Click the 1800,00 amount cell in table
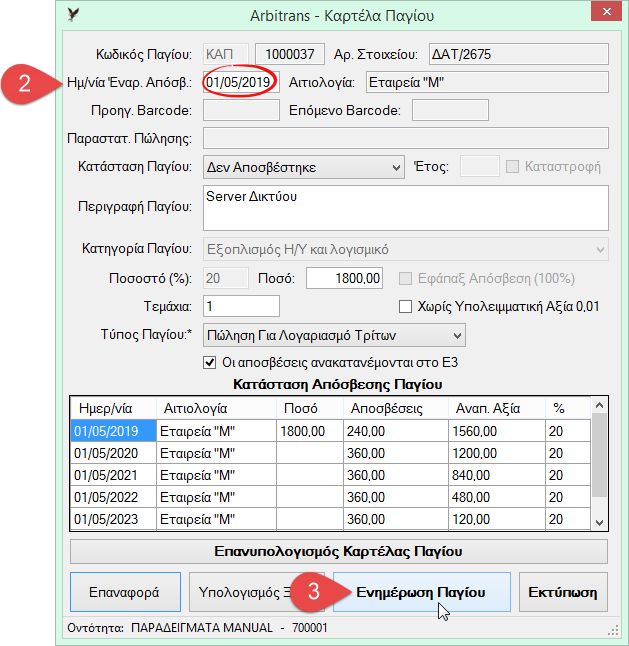Image resolution: width=629 pixels, height=646 pixels. pyautogui.click(x=310, y=431)
